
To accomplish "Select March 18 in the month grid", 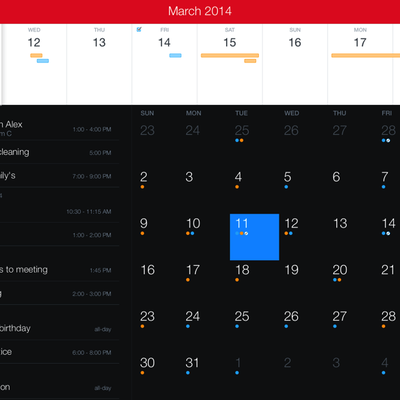I will [242, 270].
